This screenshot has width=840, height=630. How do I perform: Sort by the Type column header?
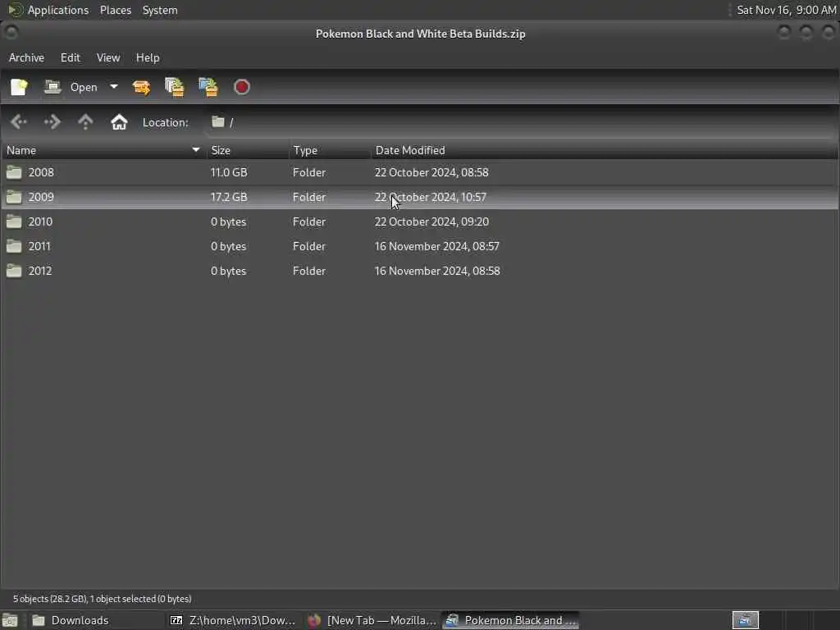330,151
